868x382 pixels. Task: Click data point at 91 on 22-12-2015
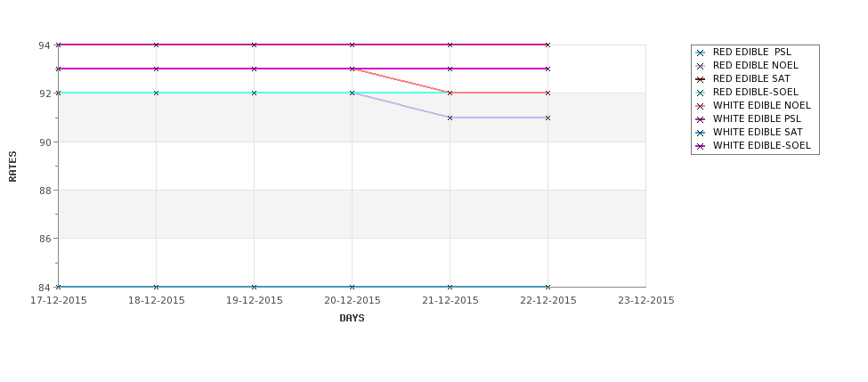pos(548,118)
